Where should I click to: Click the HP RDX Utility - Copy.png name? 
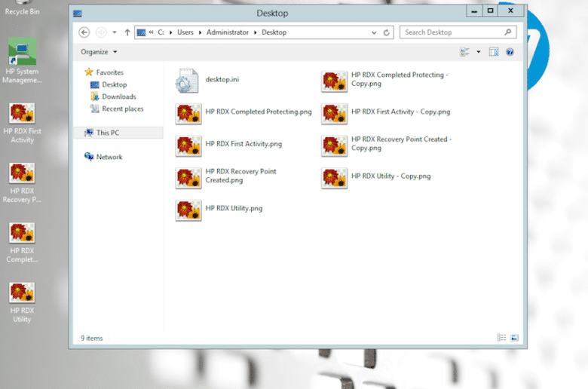(390, 176)
